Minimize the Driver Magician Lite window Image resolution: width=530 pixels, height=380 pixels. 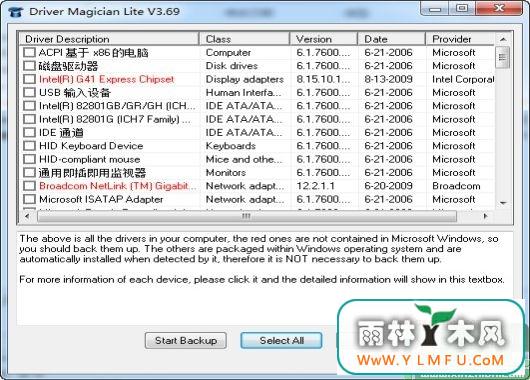pyautogui.click(x=435, y=9)
